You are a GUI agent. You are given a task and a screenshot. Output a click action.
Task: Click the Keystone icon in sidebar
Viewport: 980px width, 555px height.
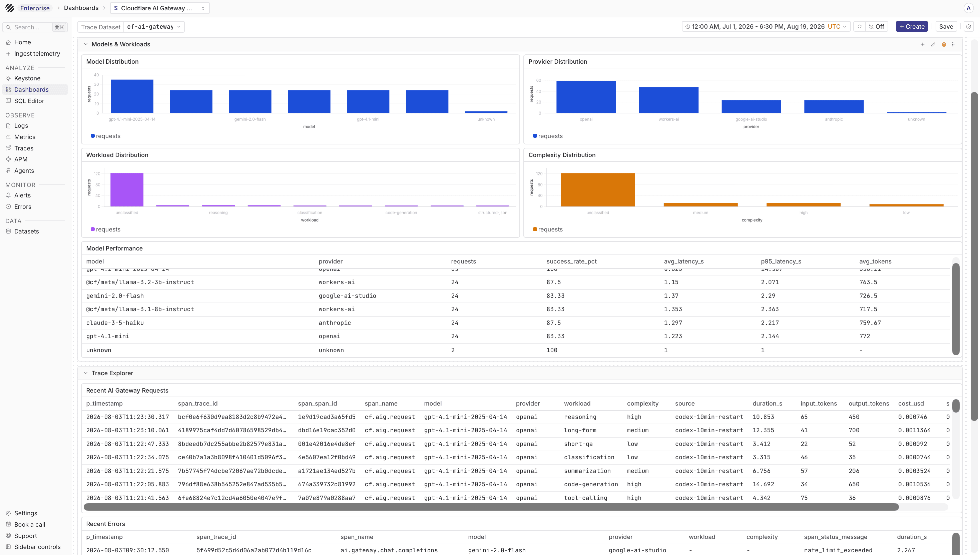click(8, 78)
